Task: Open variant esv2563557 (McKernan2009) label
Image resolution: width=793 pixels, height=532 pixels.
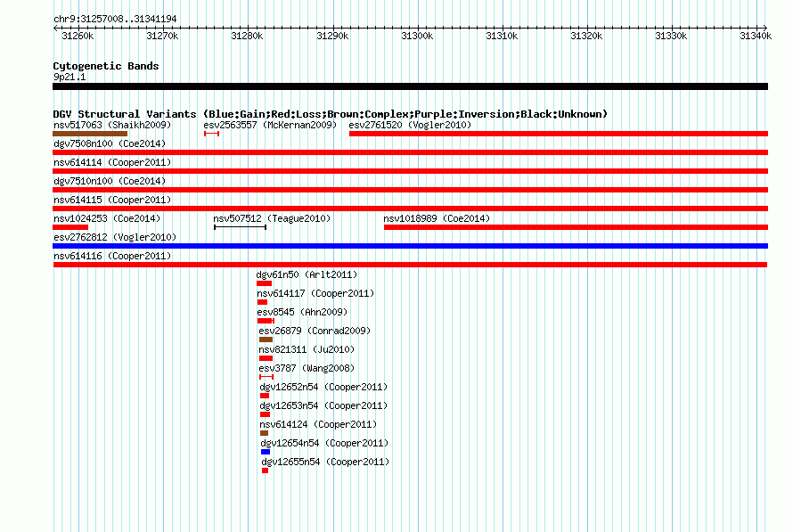Action: pos(270,125)
